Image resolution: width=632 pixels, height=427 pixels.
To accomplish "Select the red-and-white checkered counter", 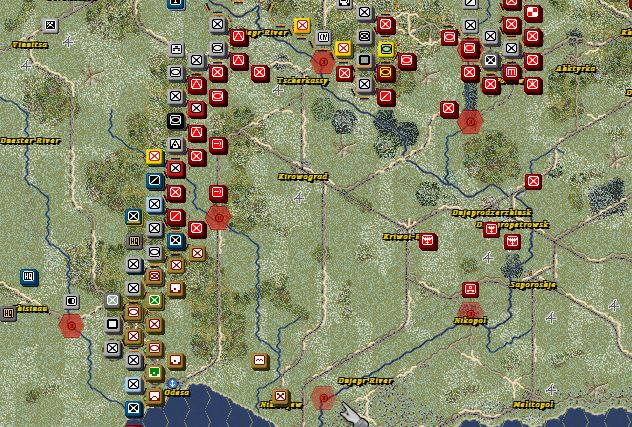I will click(533, 13).
